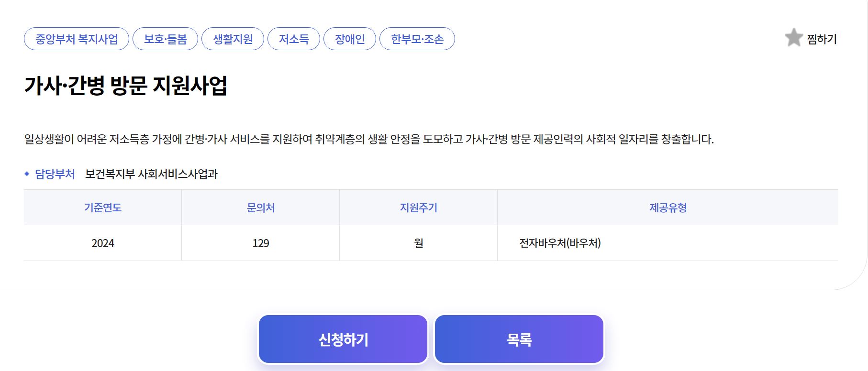
Task: Open the 목록 list button
Action: (x=519, y=338)
